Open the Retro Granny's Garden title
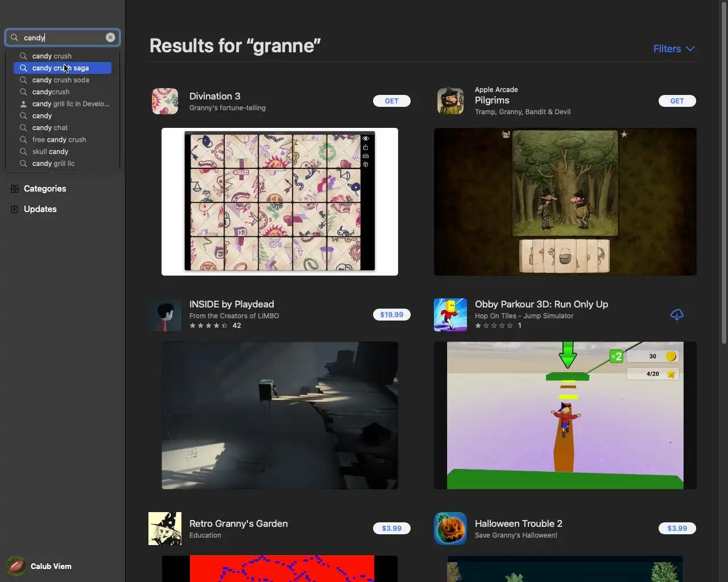The image size is (728, 582). (x=238, y=523)
